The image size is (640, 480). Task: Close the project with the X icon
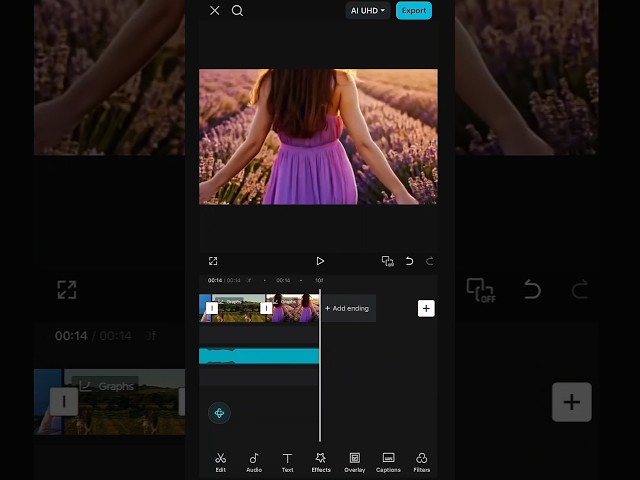[215, 11]
